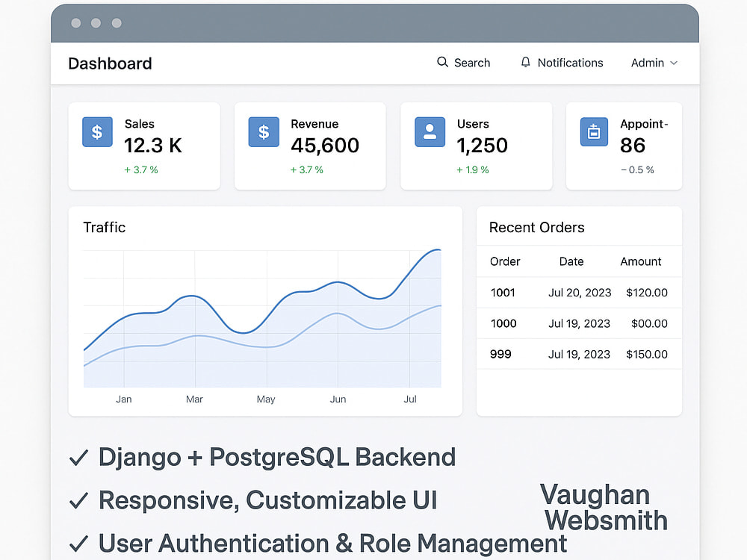Select order 999 in Recent Orders
Viewport: 747px width, 560px height.
(500, 354)
